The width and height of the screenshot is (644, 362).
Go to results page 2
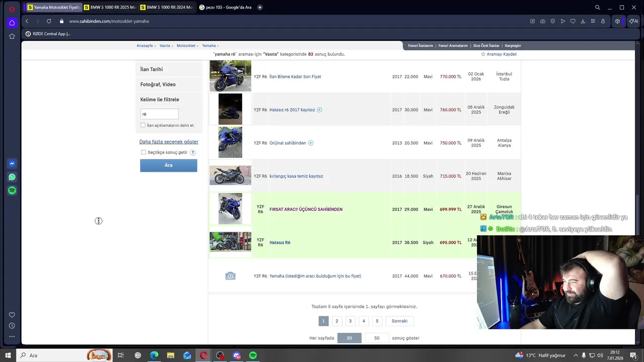tap(337, 321)
